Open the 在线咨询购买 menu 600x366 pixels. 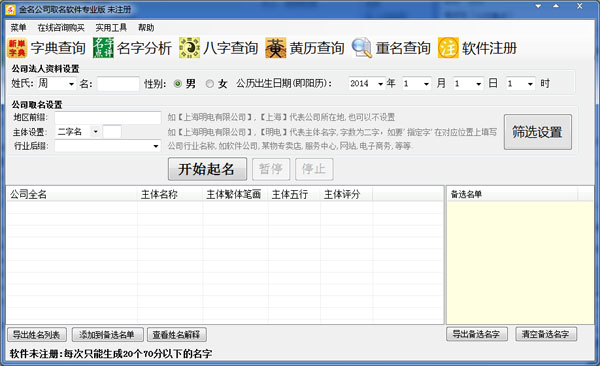point(61,28)
